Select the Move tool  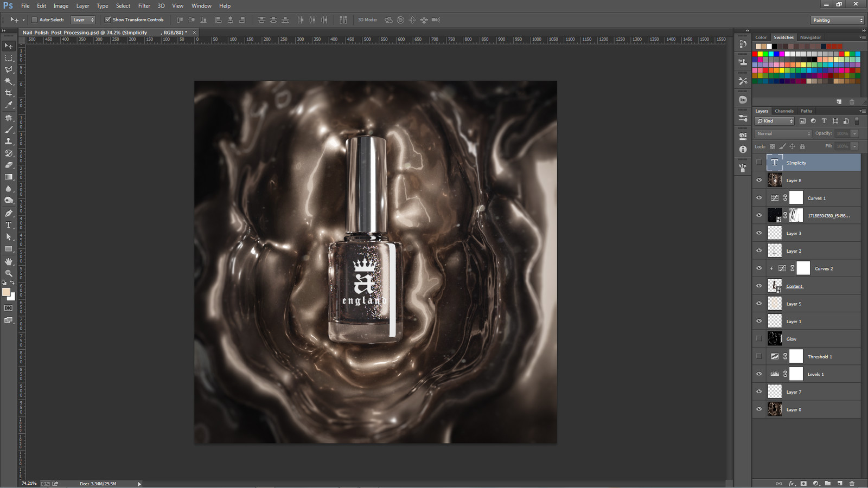(9, 46)
